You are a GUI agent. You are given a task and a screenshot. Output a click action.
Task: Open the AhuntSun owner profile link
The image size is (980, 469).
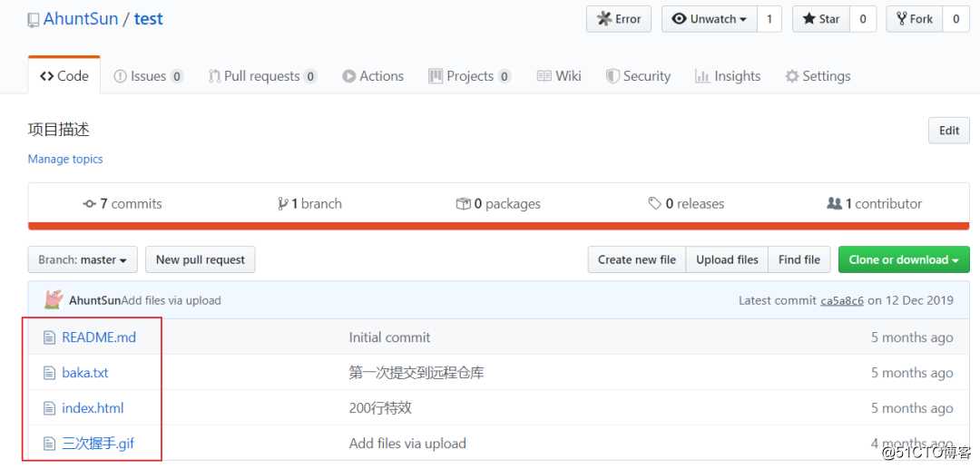[81, 19]
